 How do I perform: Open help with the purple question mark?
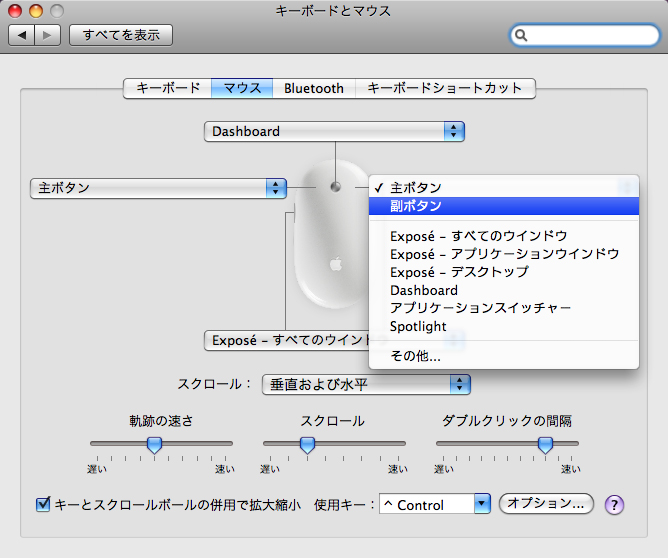614,505
